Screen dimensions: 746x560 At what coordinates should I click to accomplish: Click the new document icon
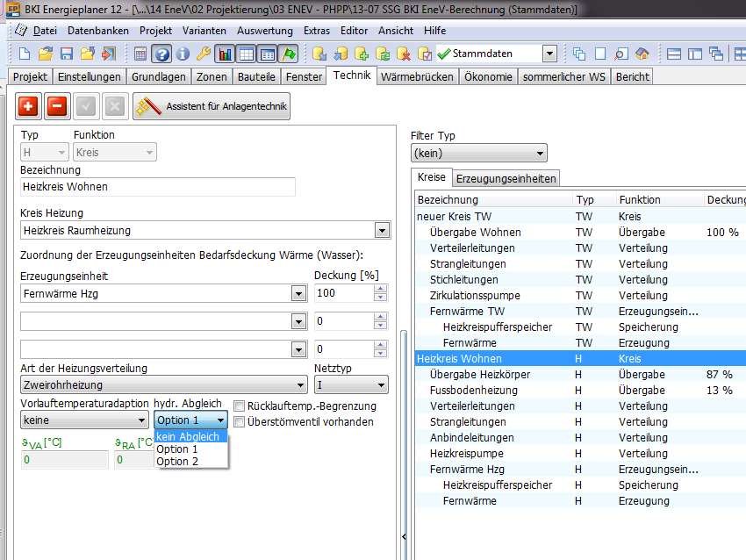click(25, 54)
